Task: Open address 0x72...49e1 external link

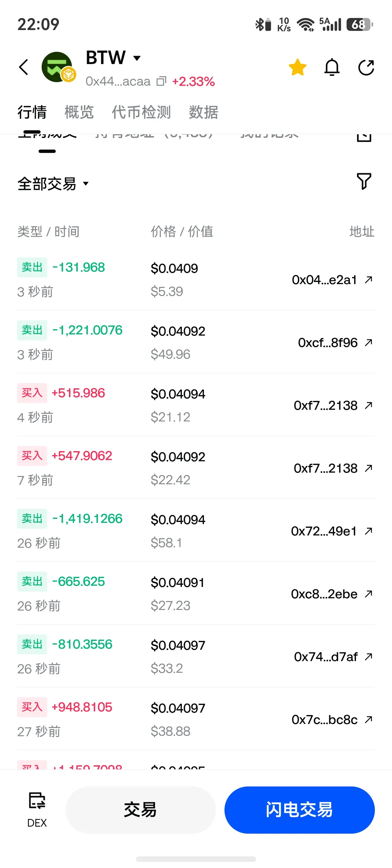Action: click(x=369, y=531)
